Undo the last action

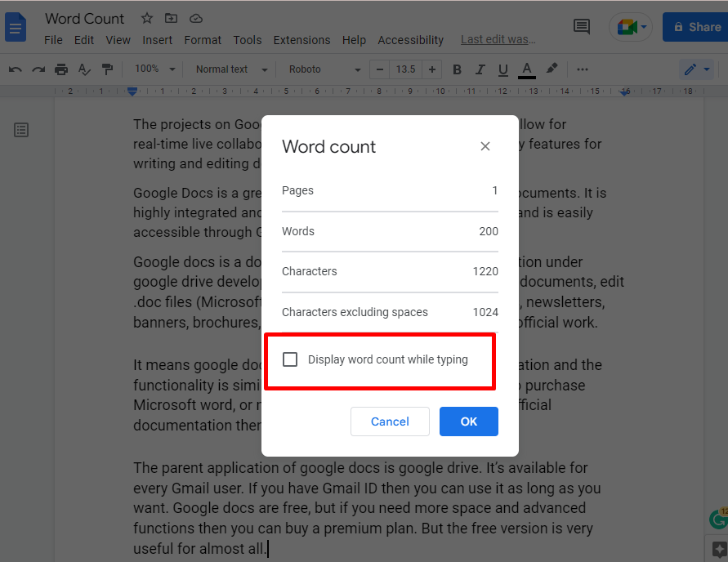(15, 69)
